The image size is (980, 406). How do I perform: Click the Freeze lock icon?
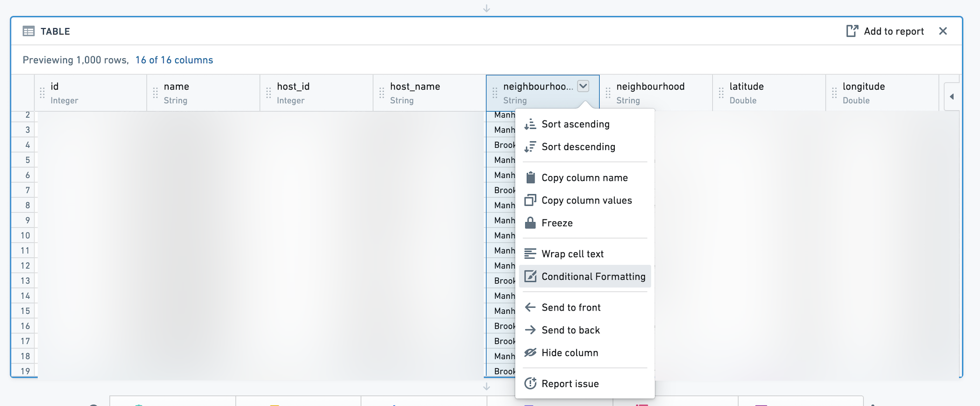(530, 223)
